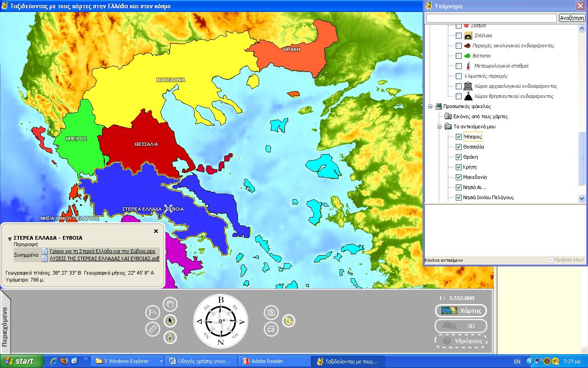588x368 pixels.
Task: Click the compass center 0° dial
Action: pyautogui.click(x=221, y=321)
